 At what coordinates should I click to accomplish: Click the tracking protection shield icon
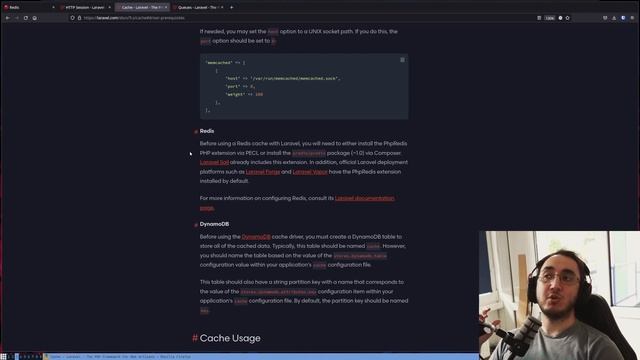(x=72, y=18)
